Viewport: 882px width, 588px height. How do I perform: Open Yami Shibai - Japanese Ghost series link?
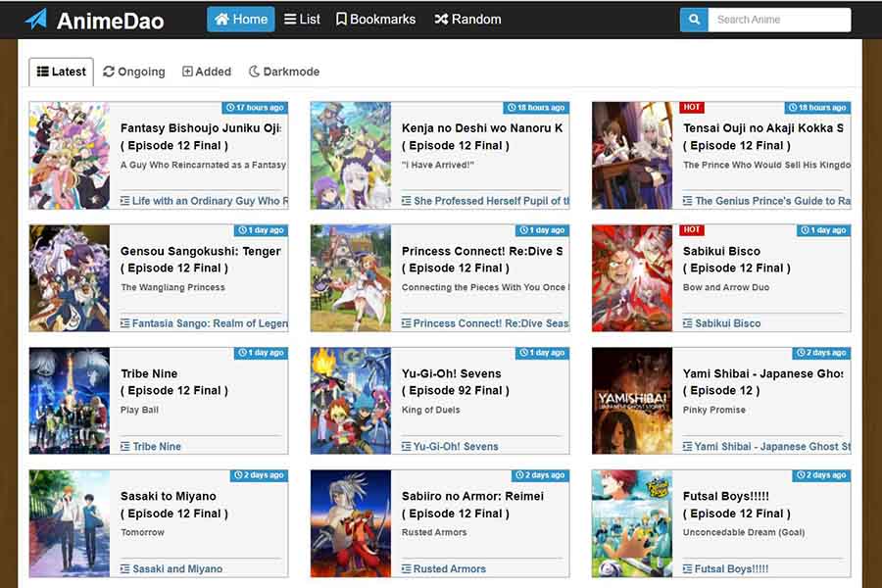pos(766,446)
